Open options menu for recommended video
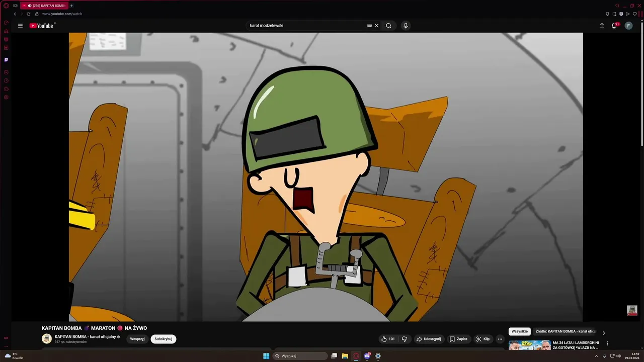This screenshot has width=644, height=362. coord(608,344)
